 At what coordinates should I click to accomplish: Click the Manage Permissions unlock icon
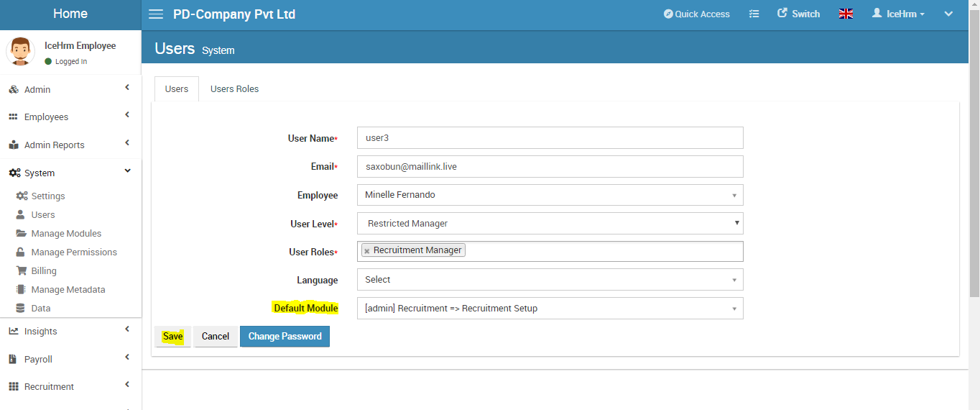pos(21,252)
